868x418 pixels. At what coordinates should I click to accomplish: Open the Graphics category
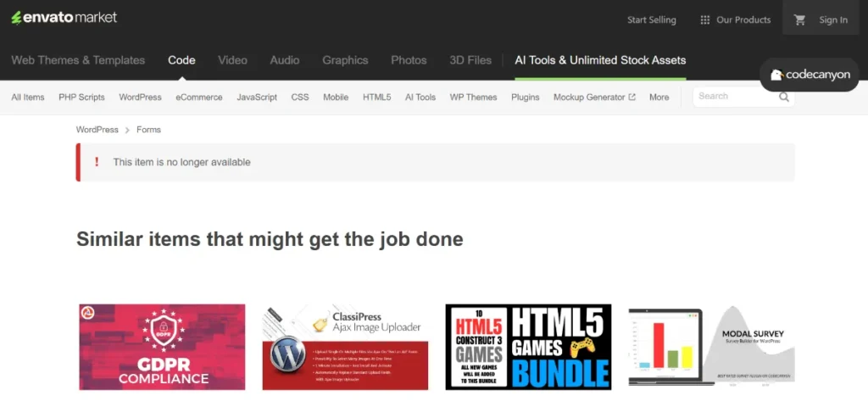pyautogui.click(x=345, y=60)
